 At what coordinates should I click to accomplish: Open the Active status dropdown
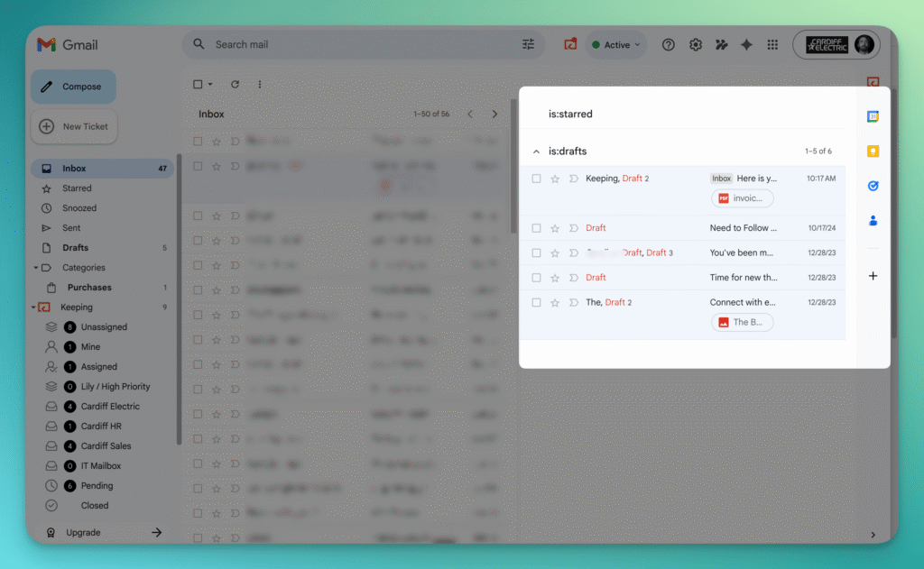(x=615, y=45)
